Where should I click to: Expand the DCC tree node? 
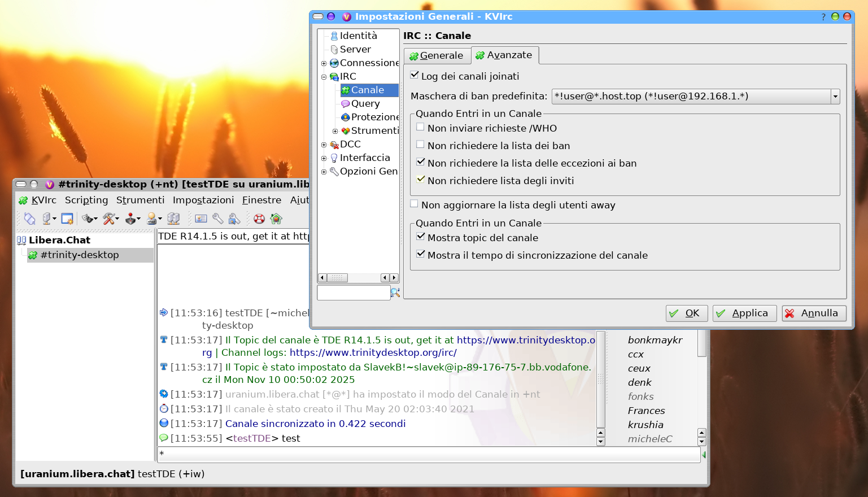point(324,145)
